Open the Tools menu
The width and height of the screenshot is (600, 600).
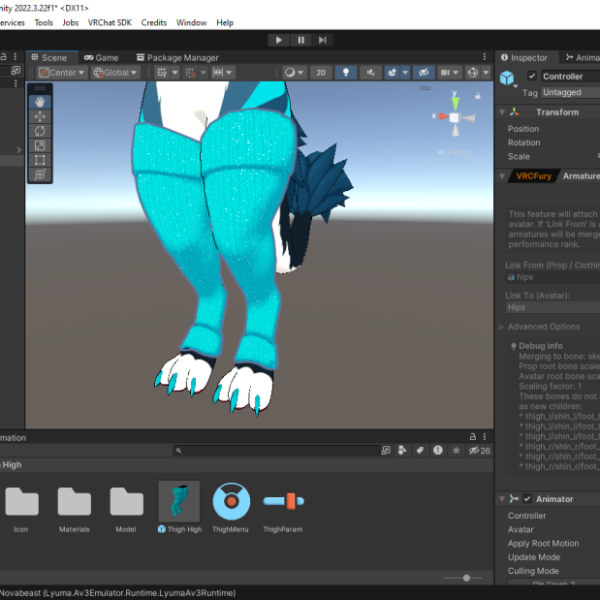click(44, 23)
